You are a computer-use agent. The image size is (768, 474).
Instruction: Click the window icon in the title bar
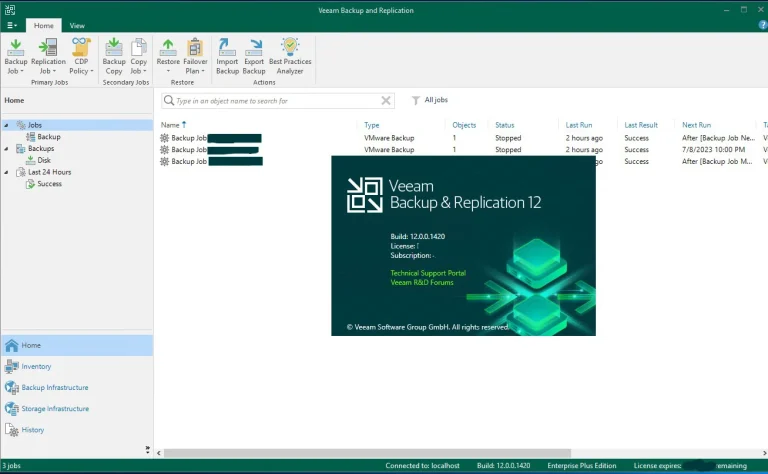[x=10, y=10]
